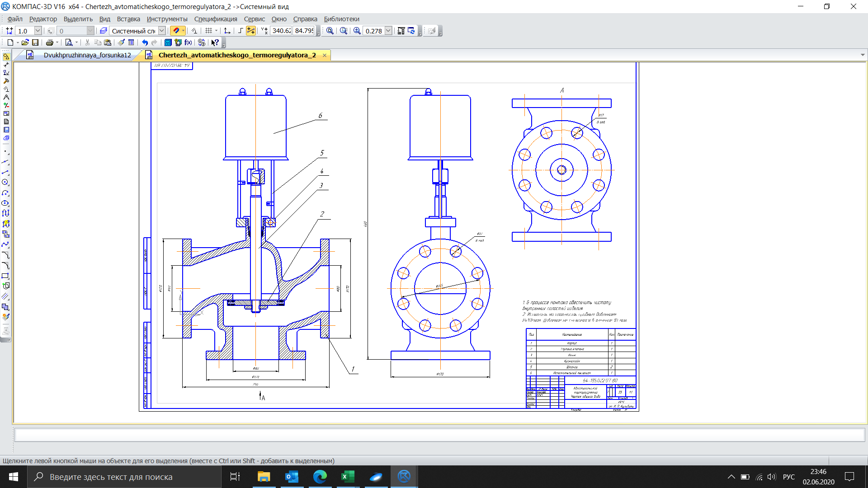
Task: Select the Rectangle drawing tool
Action: pyautogui.click(x=5, y=276)
